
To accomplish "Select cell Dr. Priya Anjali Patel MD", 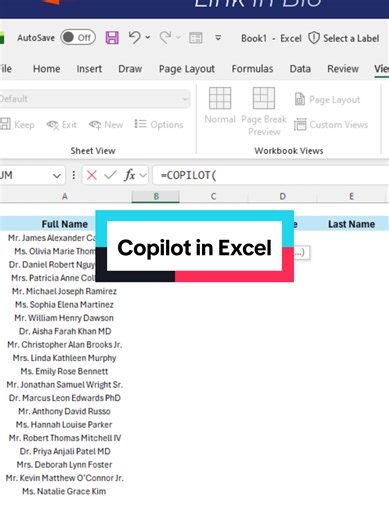I will [x=65, y=451].
